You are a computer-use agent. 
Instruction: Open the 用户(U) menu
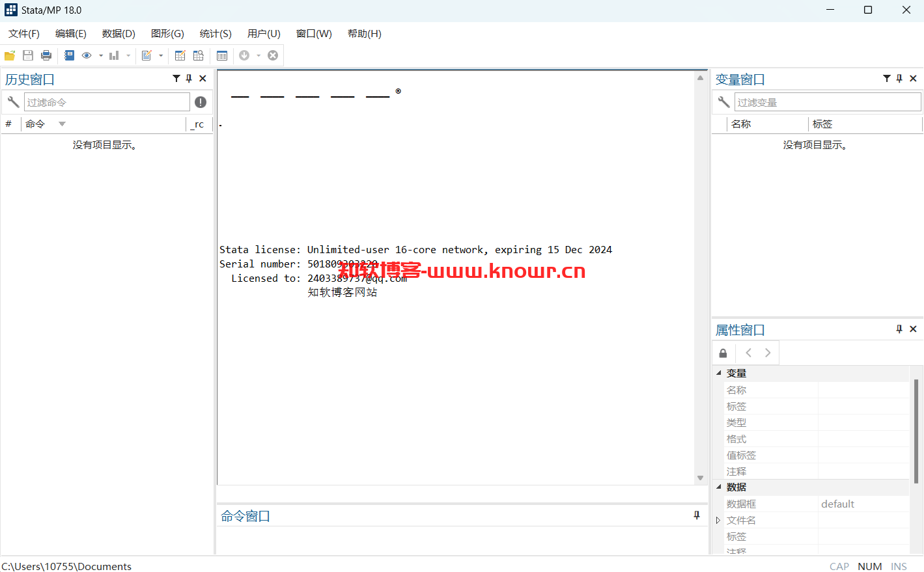(264, 34)
